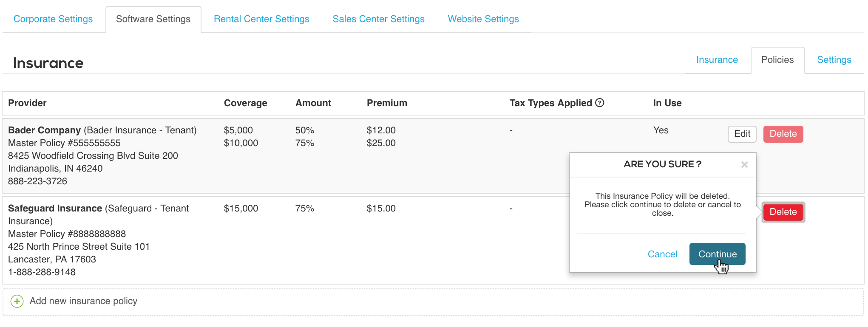Click the deletion warning message text
The image size is (868, 327).
(662, 204)
